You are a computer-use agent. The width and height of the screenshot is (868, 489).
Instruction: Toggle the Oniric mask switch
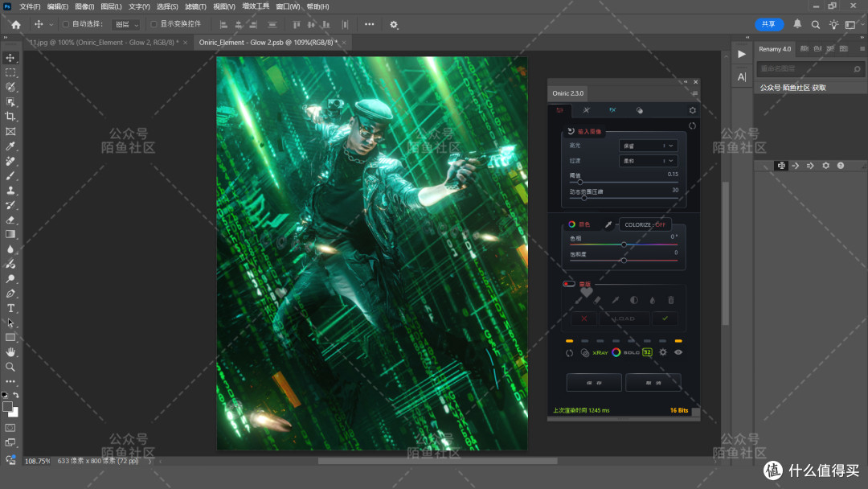(x=568, y=284)
